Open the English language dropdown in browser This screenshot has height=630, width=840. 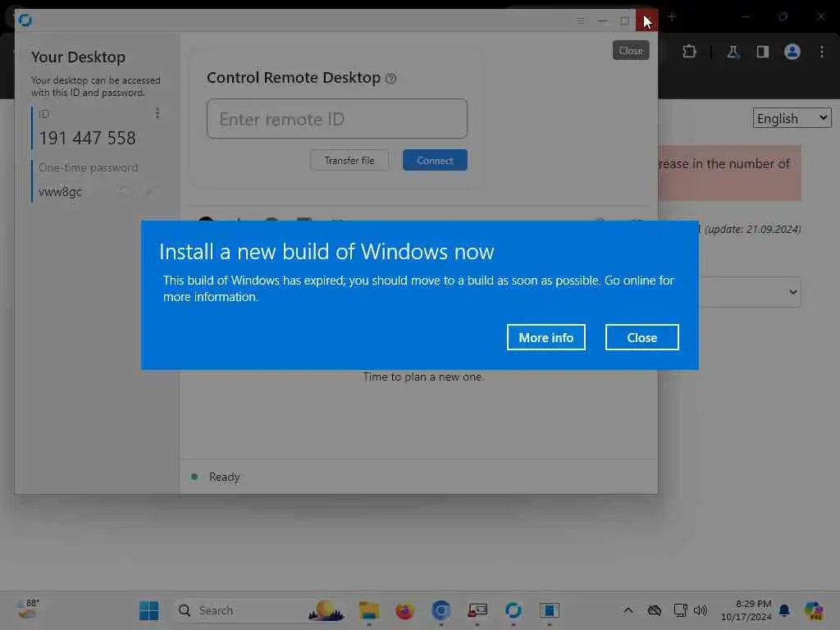tap(792, 118)
